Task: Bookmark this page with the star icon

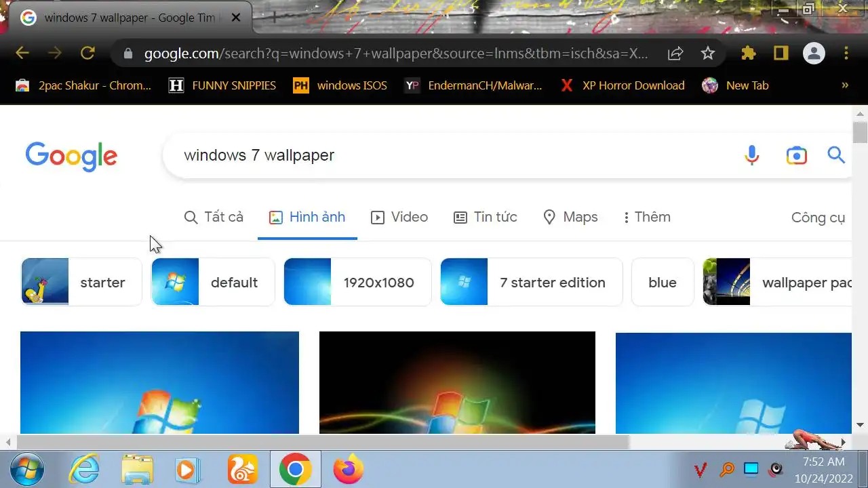Action: (x=708, y=53)
